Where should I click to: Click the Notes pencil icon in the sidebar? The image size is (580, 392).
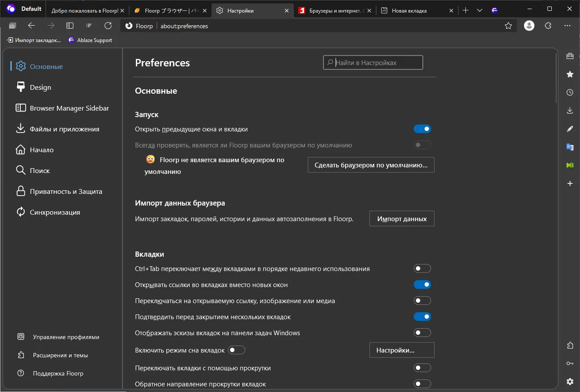[570, 129]
